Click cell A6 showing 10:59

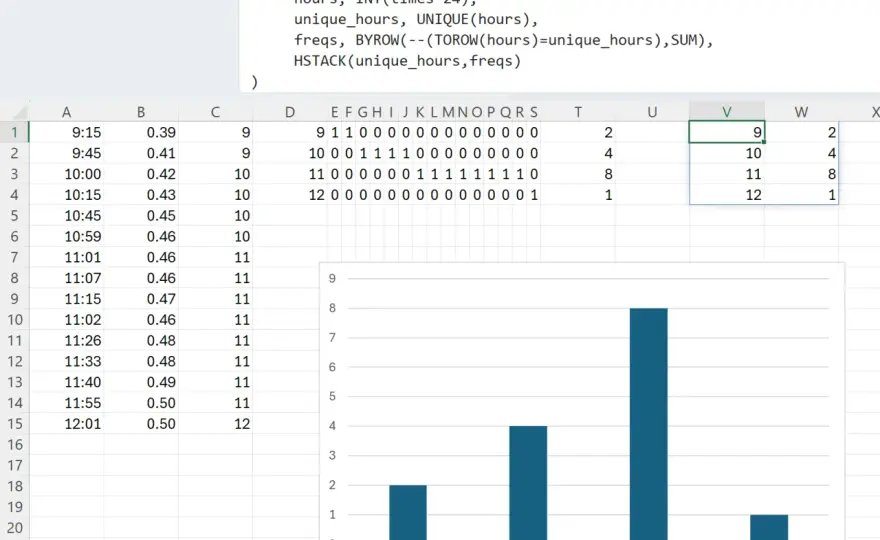[x=66, y=236]
